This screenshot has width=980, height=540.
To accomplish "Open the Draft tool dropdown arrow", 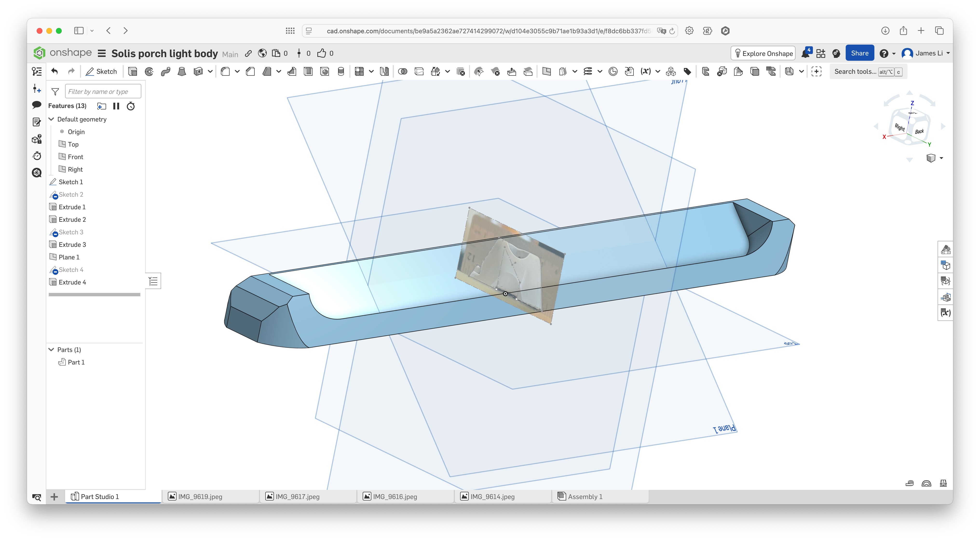I will click(279, 72).
